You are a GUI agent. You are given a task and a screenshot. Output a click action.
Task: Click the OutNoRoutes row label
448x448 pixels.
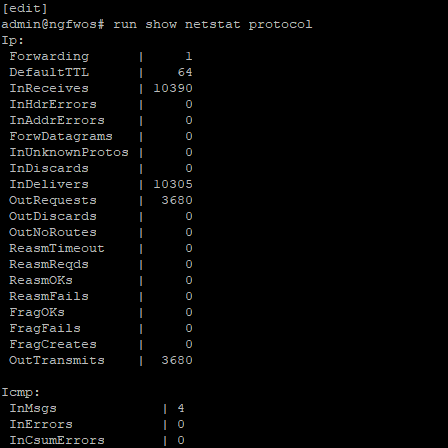point(53,232)
